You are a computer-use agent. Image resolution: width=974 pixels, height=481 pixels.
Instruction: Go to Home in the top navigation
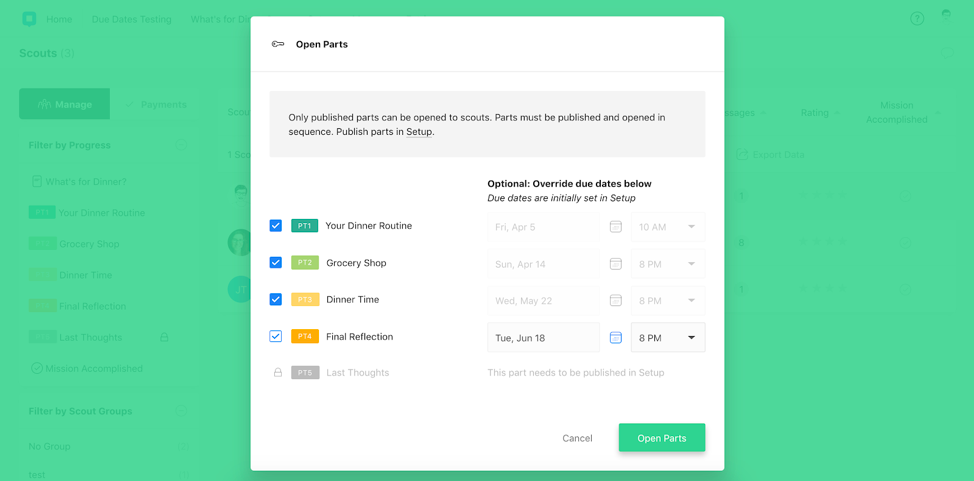click(59, 19)
